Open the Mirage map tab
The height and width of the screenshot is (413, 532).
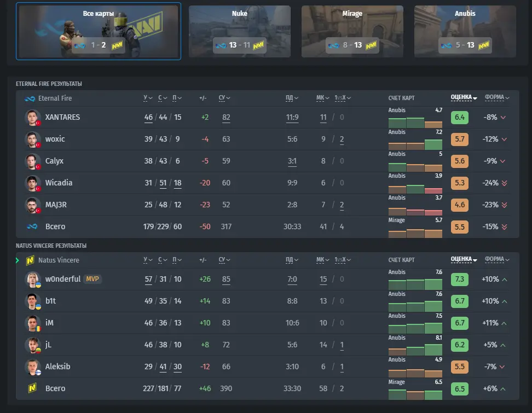352,31
